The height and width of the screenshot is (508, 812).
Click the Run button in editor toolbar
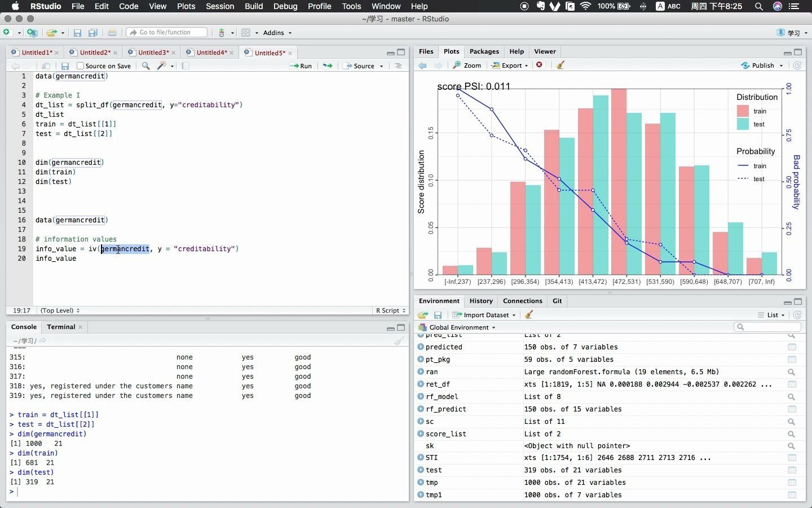pos(301,66)
